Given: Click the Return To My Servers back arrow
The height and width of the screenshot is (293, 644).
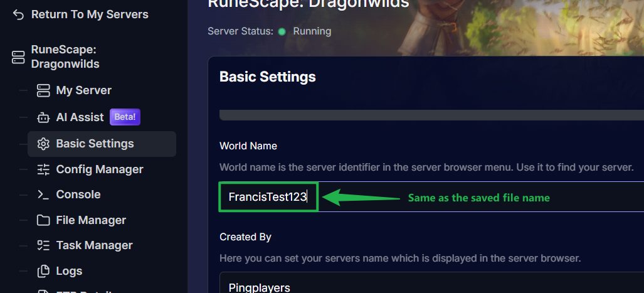Looking at the screenshot, I should click(x=18, y=14).
